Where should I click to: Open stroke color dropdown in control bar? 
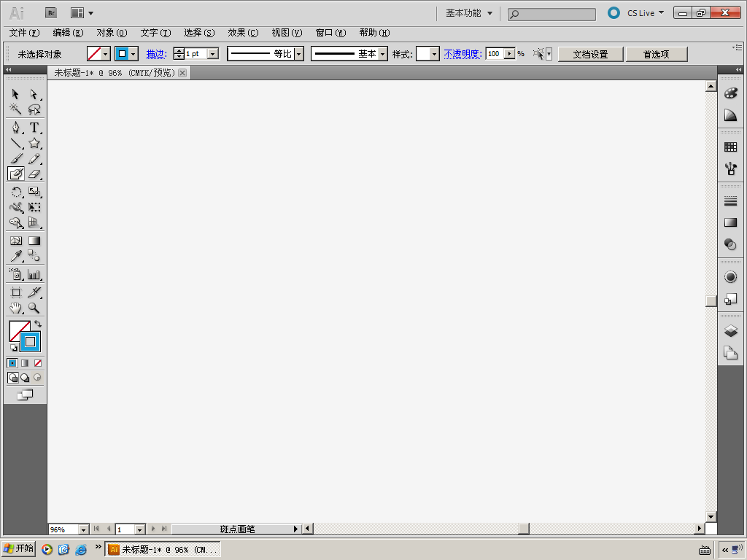pyautogui.click(x=133, y=54)
